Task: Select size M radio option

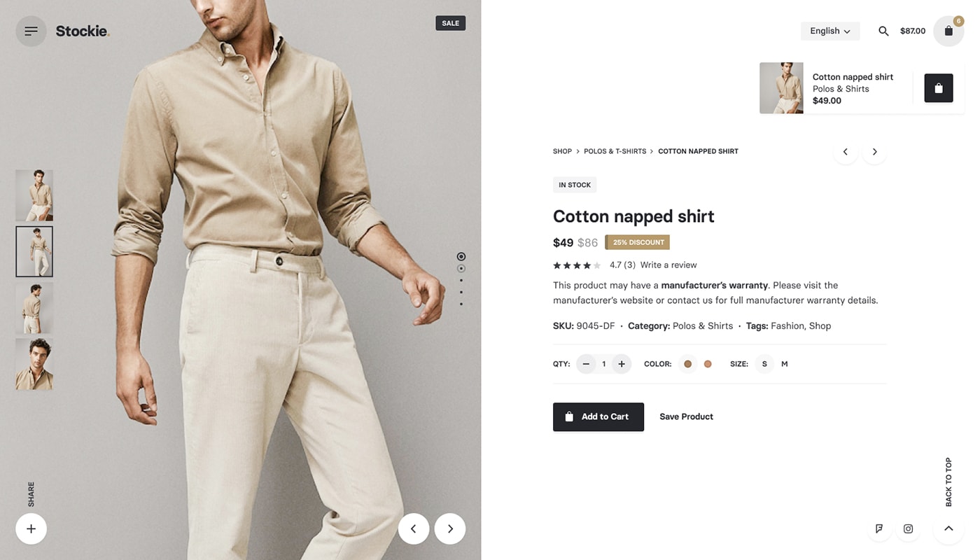Action: [x=784, y=363]
